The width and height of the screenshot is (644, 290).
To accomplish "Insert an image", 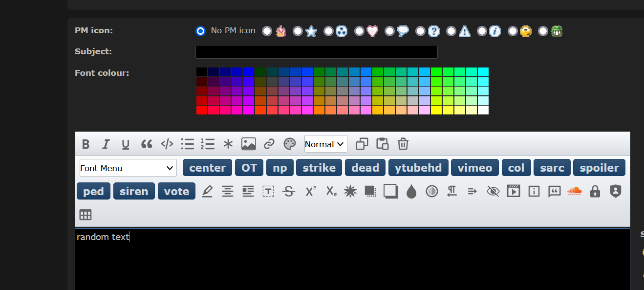I will click(x=249, y=144).
